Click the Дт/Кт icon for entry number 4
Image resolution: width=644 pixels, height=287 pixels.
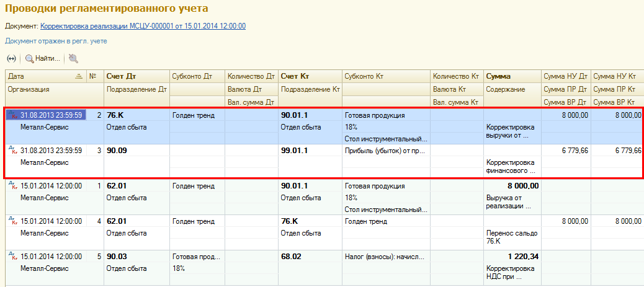[x=13, y=221]
